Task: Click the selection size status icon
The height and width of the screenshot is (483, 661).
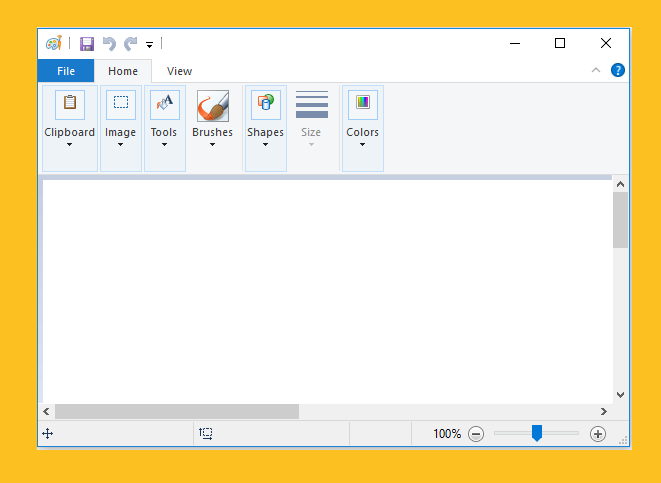Action: (x=206, y=433)
